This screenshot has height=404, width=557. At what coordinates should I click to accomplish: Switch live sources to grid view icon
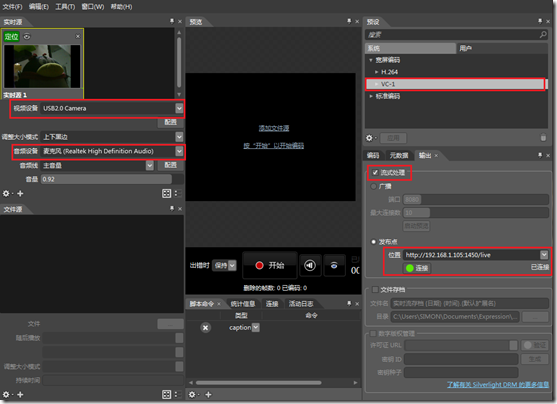166,193
